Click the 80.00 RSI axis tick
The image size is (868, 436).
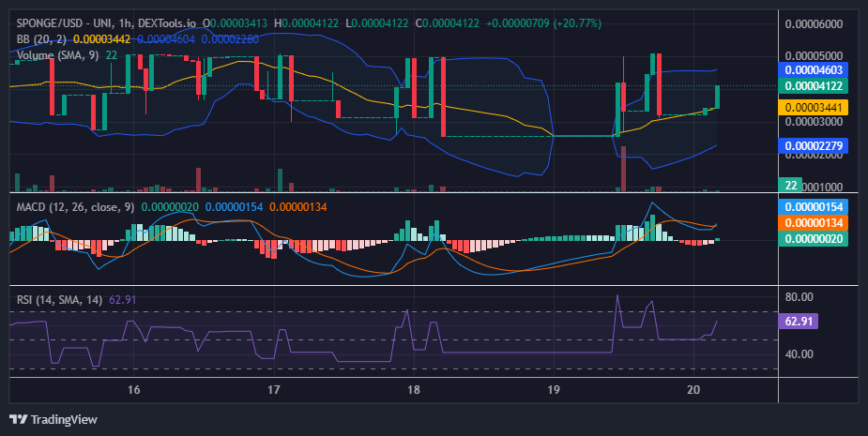[x=799, y=297]
